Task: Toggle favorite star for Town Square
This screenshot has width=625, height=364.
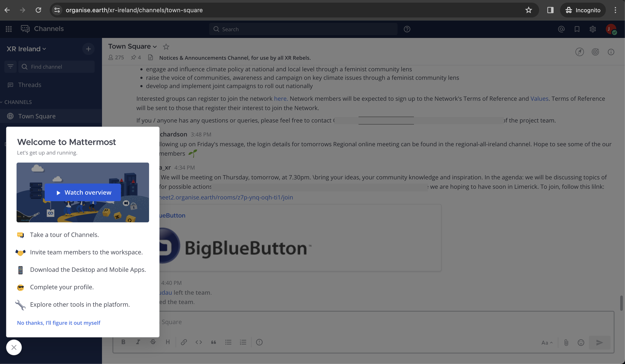Action: [x=166, y=47]
